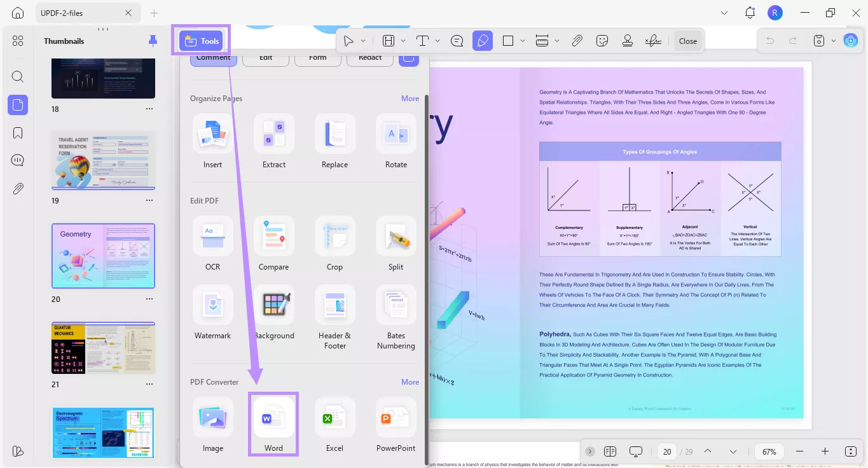Image resolution: width=868 pixels, height=468 pixels.
Task: Toggle the highlighter tool off
Action: (483, 40)
